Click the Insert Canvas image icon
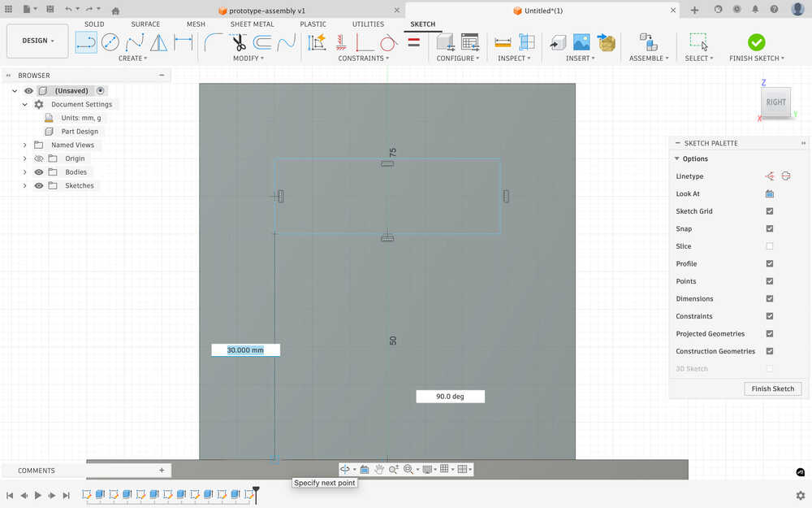Viewport: 812px width, 508px height. coord(581,42)
